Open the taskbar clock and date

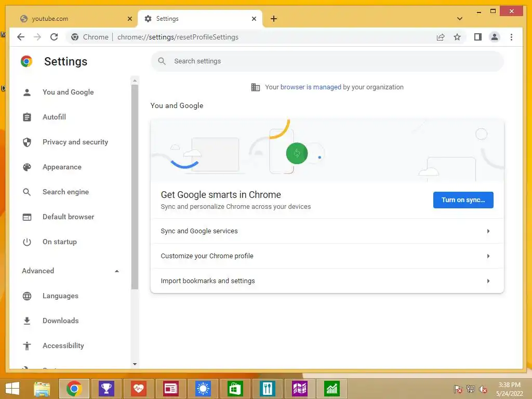point(510,389)
